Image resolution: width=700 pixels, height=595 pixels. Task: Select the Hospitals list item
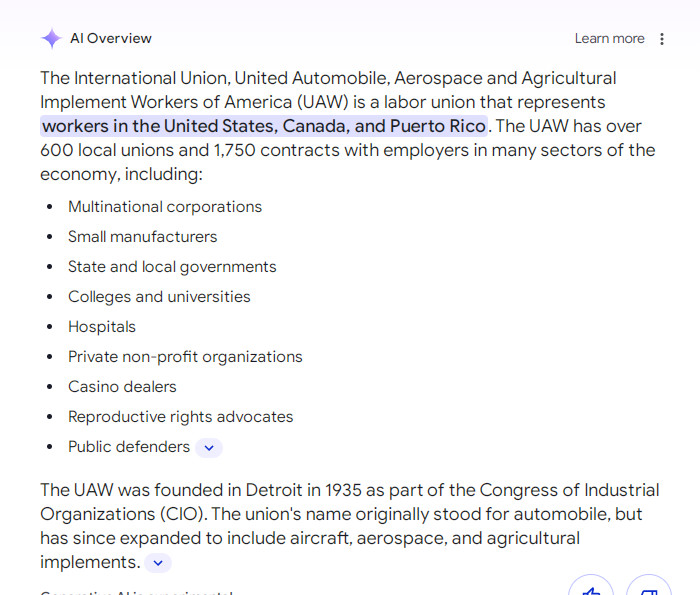tap(102, 327)
